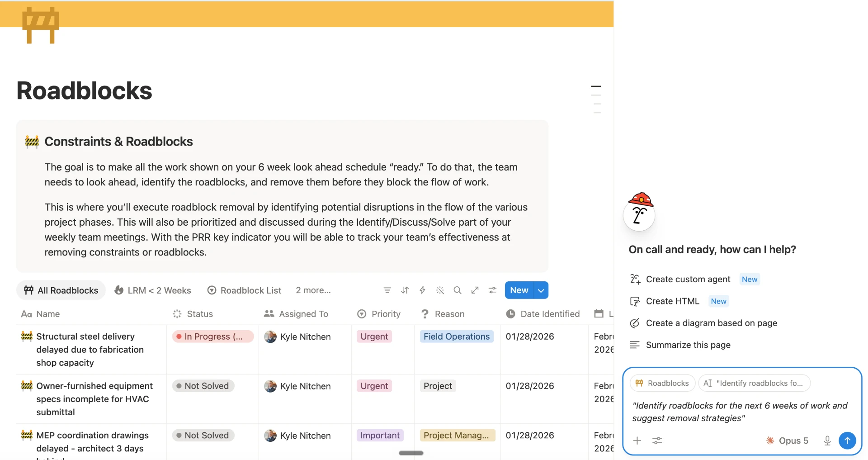Open Not Solved status of Owner-furnished equipment row
Viewport: 868px width, 460px height.
click(x=203, y=386)
